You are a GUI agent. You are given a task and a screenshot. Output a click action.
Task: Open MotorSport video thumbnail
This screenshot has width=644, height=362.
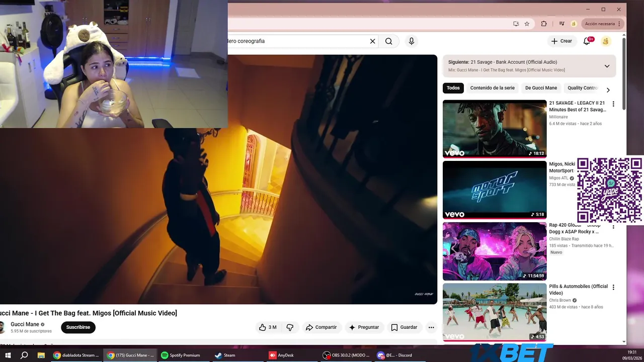(495, 190)
